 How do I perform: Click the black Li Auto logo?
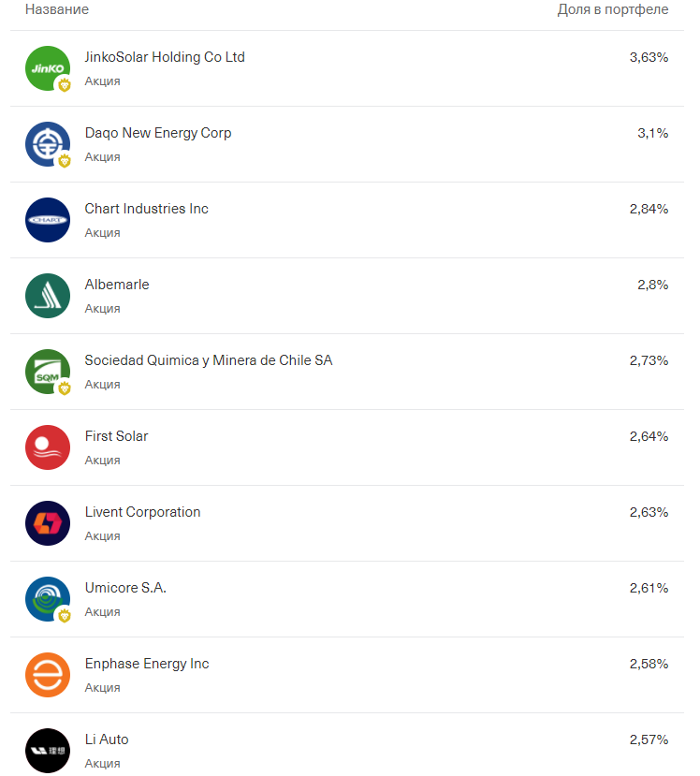(48, 751)
